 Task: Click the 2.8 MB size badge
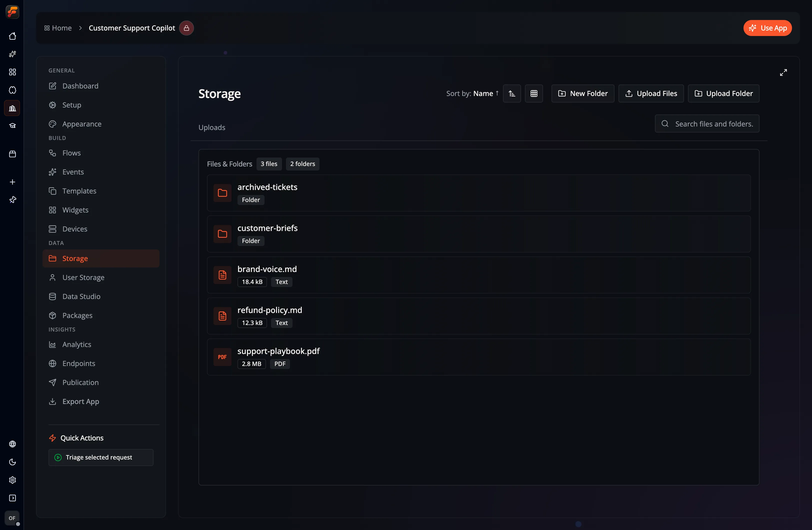[x=251, y=364]
